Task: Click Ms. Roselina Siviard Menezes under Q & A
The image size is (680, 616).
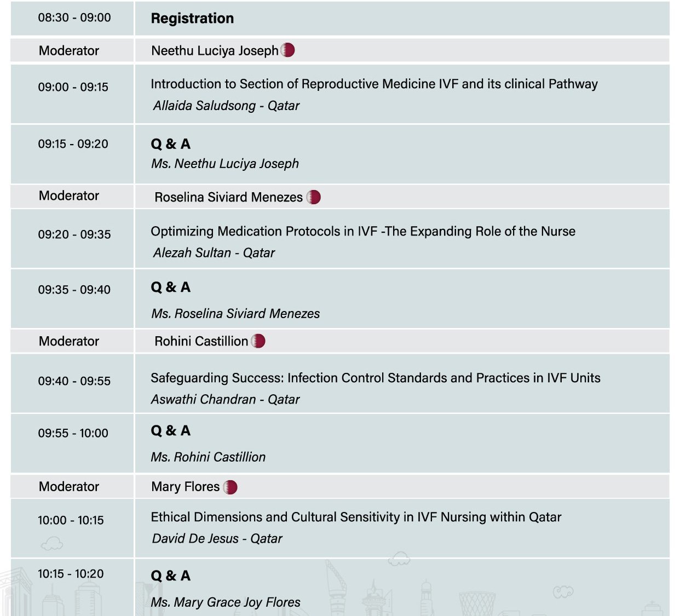Action: coord(235,314)
